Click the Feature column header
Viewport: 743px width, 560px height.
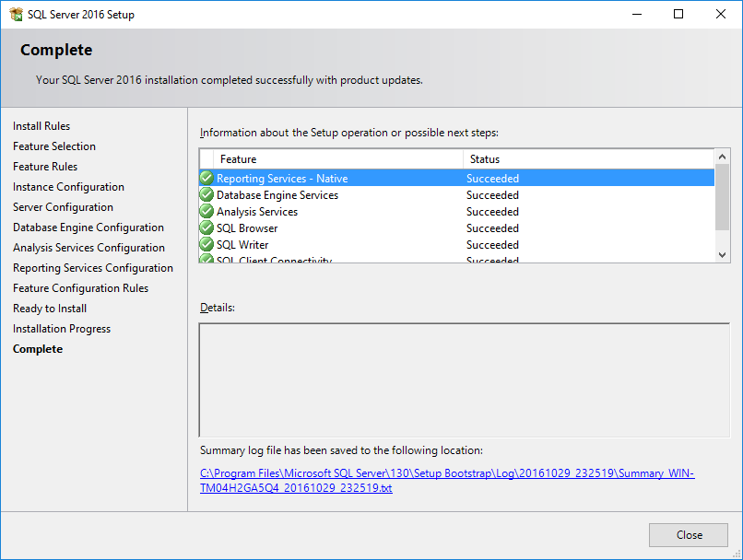tap(338, 159)
